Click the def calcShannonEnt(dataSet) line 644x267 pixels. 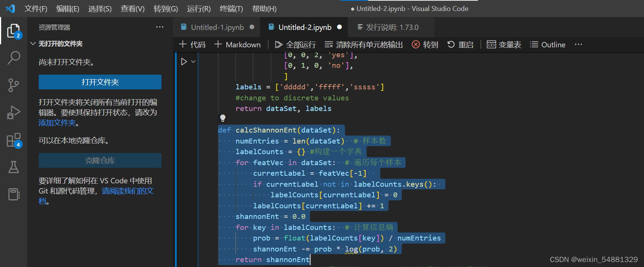[279, 130]
